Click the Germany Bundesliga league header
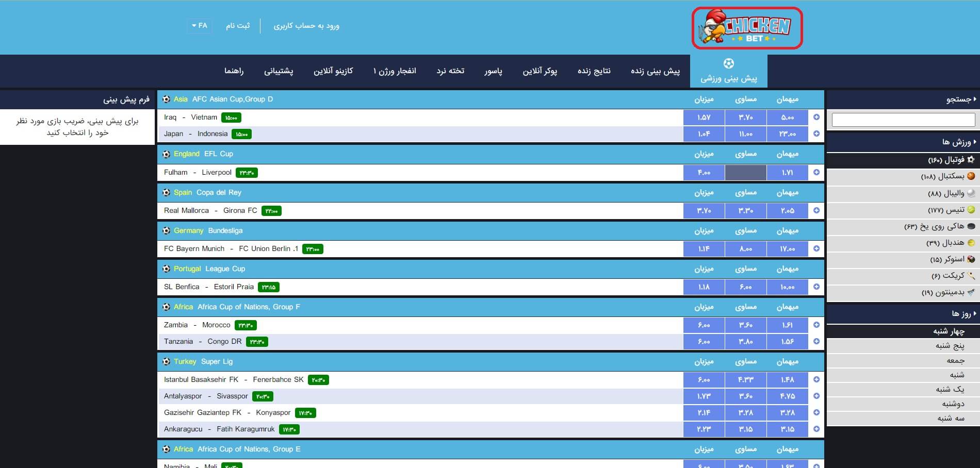980x468 pixels. click(x=491, y=230)
